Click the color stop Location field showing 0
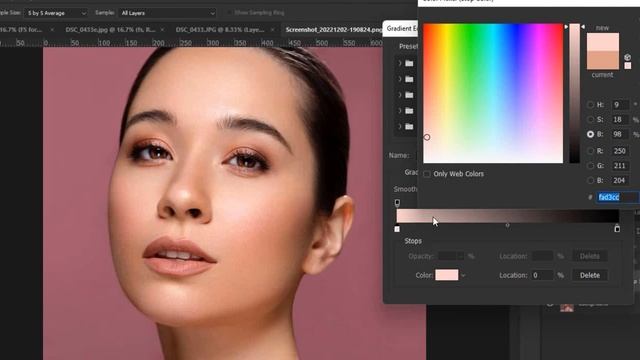Image resolution: width=640 pixels, height=360 pixels. point(542,276)
